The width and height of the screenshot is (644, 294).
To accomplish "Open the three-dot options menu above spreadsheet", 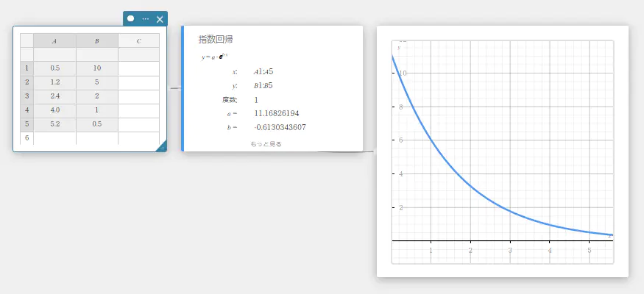I will point(145,19).
